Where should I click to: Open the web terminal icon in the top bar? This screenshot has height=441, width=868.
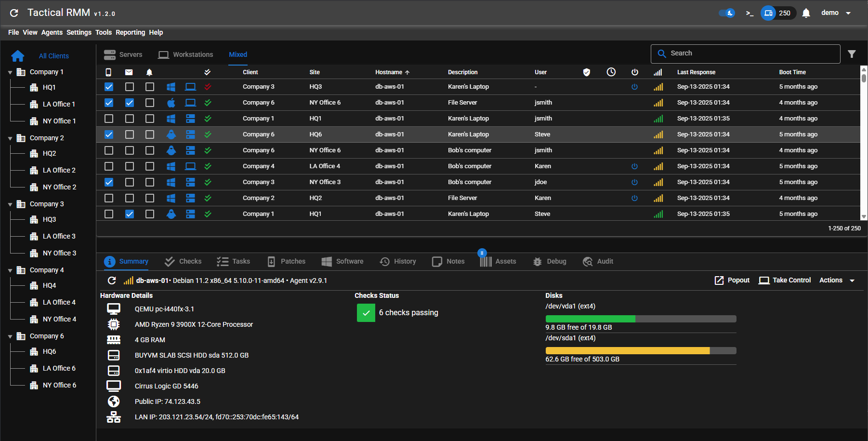coord(750,13)
